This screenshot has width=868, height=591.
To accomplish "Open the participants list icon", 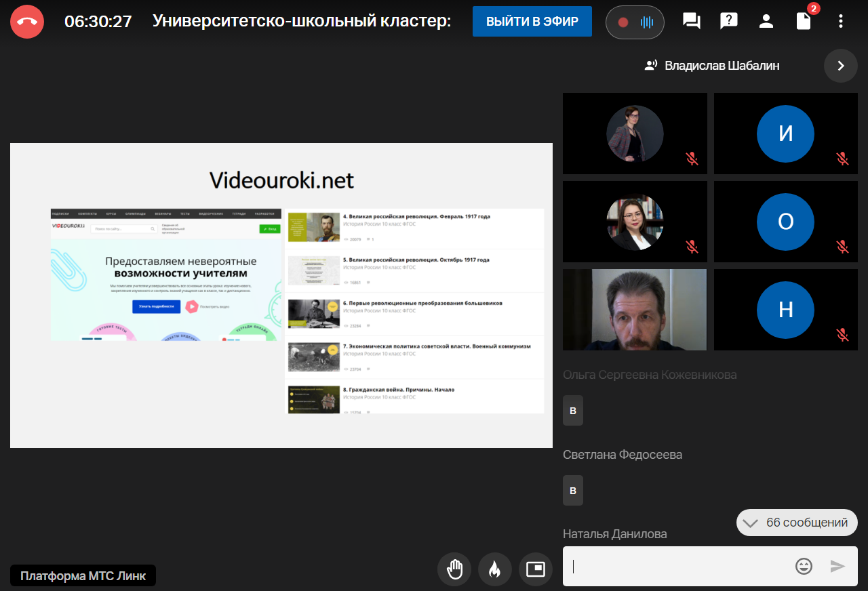I will [x=766, y=22].
